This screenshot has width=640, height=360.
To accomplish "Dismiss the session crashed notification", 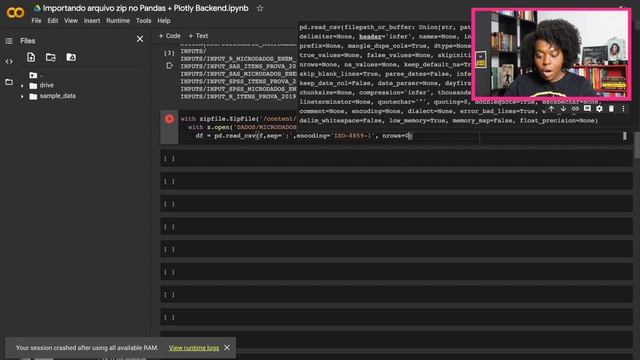I will pyautogui.click(x=227, y=348).
